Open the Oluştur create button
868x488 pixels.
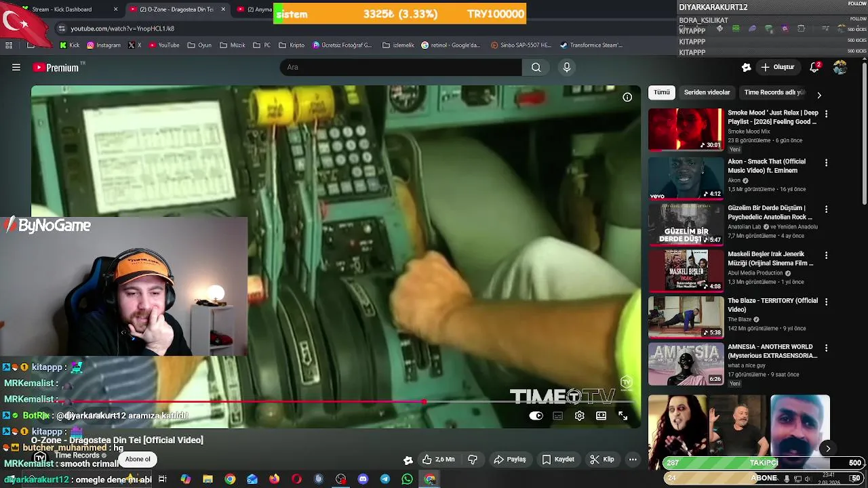coord(777,67)
